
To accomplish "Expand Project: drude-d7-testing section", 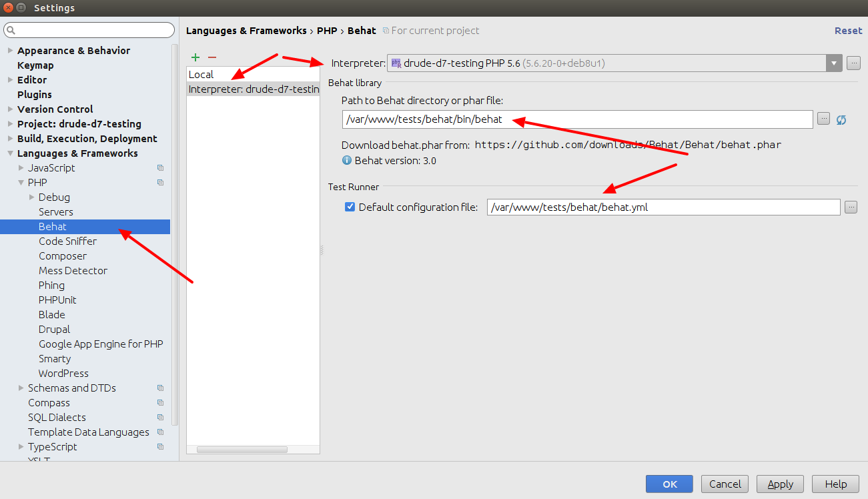I will pos(10,124).
